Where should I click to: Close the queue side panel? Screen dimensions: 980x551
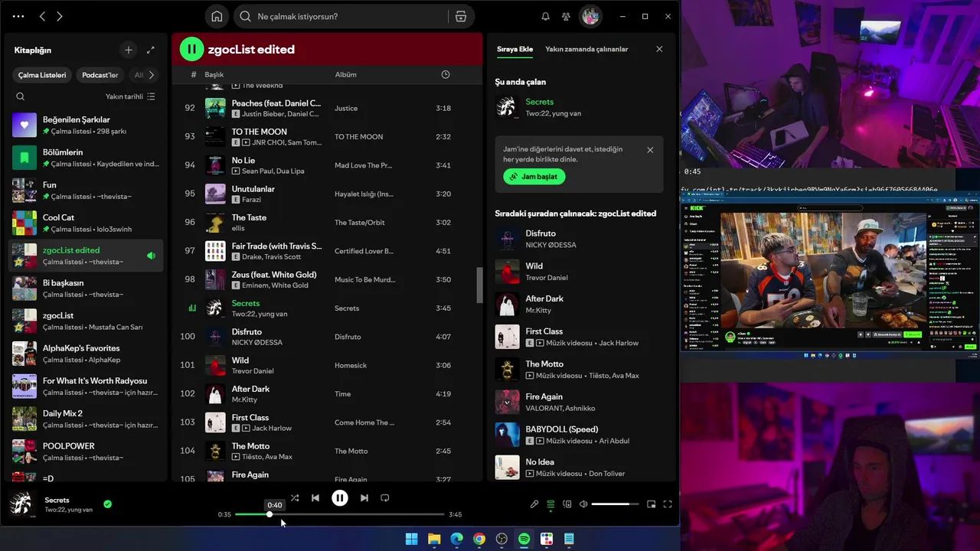pos(659,49)
